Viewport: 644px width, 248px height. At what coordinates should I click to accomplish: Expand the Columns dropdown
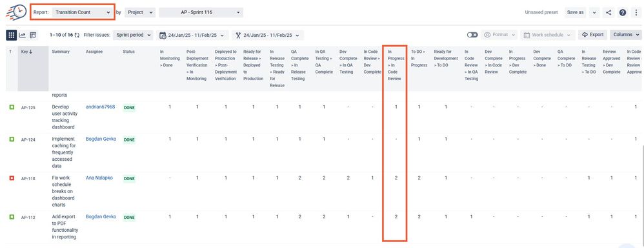pyautogui.click(x=626, y=35)
